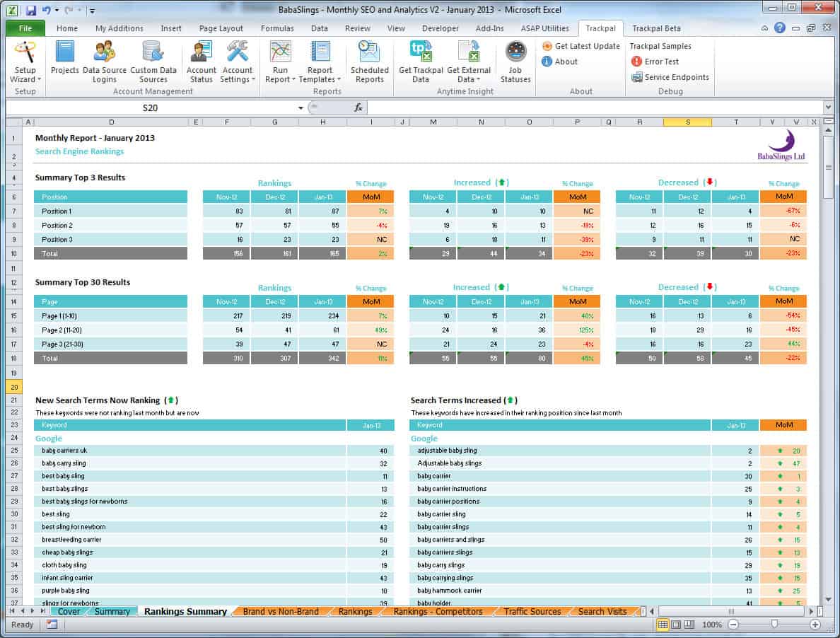Open the File tab
Screen dimensions: 840x638
pyautogui.click(x=25, y=28)
